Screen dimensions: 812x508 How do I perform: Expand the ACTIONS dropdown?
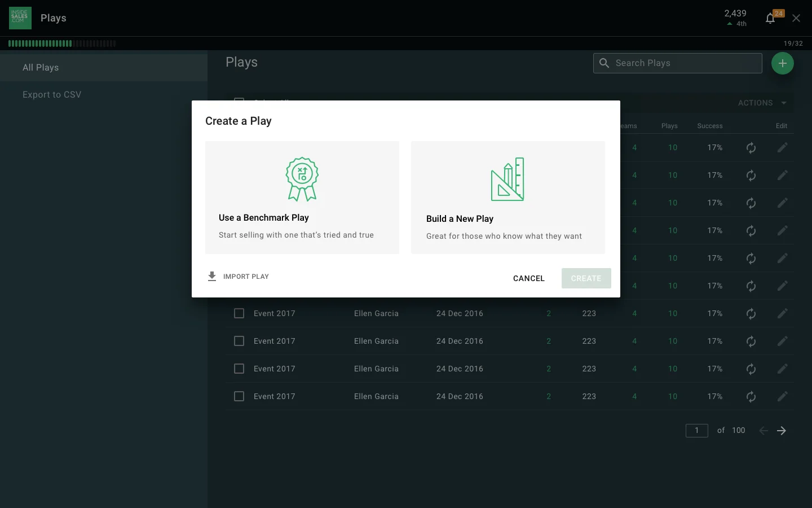[762, 103]
